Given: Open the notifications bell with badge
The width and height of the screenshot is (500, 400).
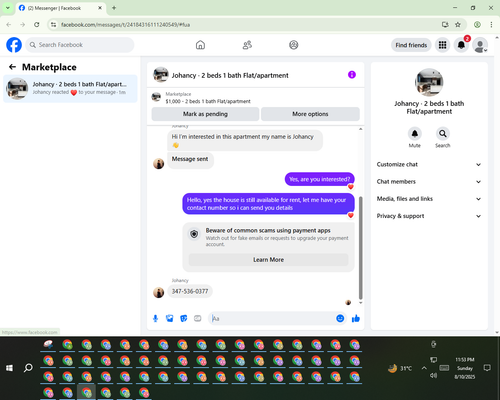Looking at the screenshot, I should tap(461, 45).
